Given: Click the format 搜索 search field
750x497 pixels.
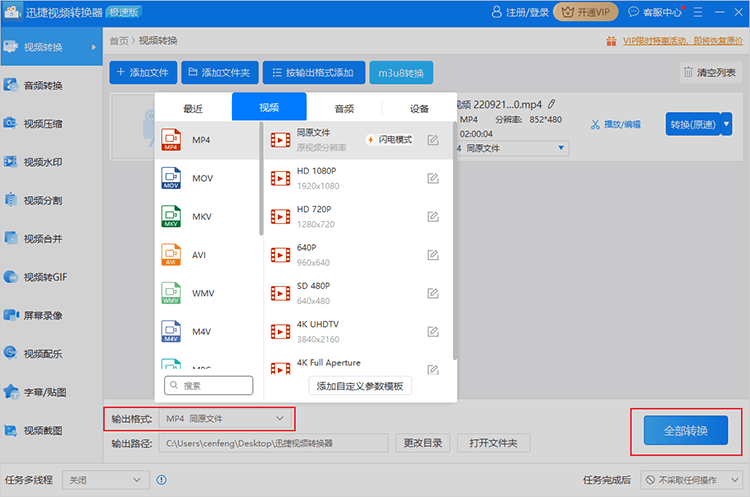Looking at the screenshot, I should 209,385.
